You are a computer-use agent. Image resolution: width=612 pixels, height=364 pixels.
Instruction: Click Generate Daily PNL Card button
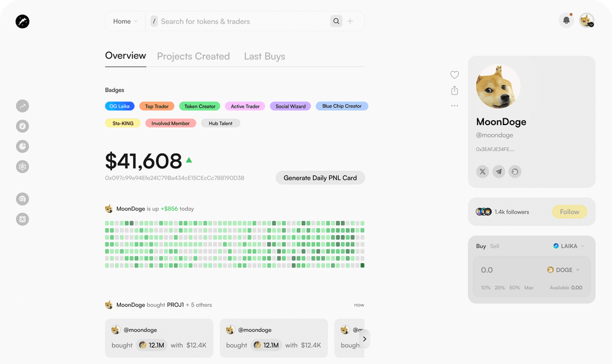tap(320, 178)
